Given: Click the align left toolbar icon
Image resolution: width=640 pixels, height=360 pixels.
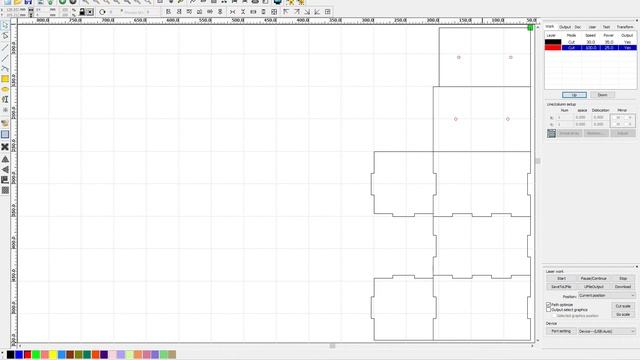Looking at the screenshot, I should (x=168, y=12).
